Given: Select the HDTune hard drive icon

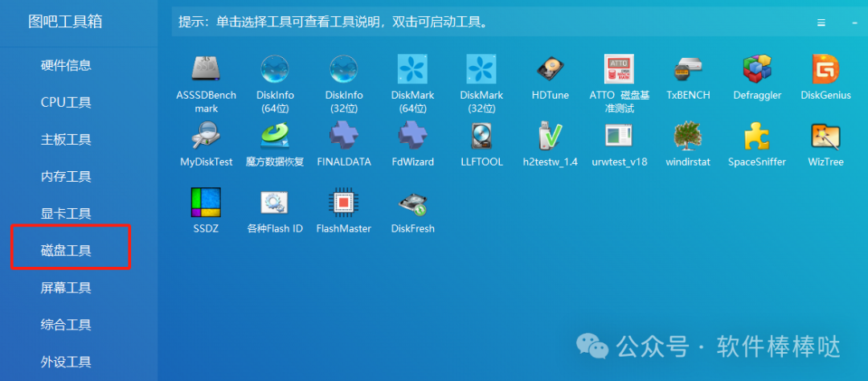Looking at the screenshot, I should (x=551, y=69).
